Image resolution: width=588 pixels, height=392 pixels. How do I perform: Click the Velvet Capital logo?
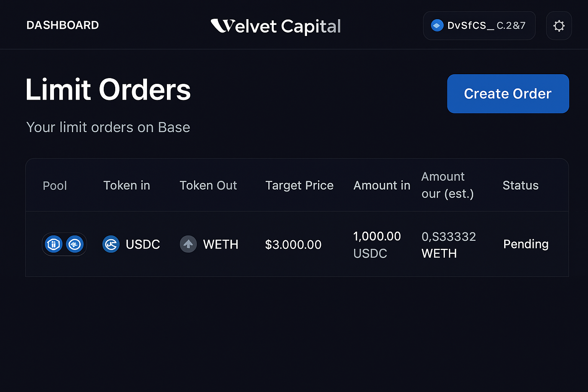point(276,26)
